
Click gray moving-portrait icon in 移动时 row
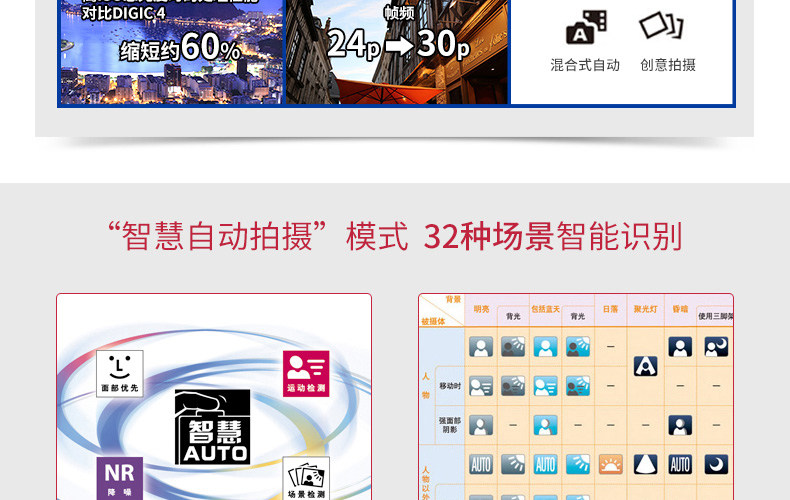click(481, 386)
